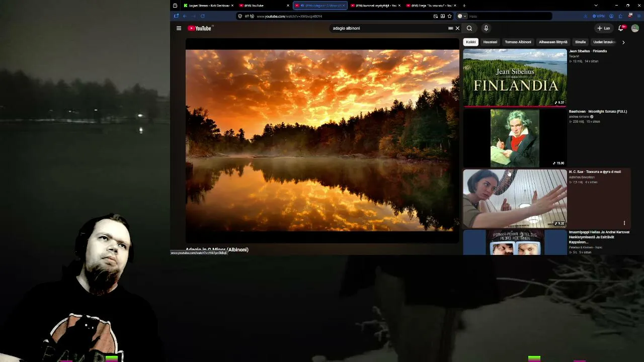Visit the andrea romano channel

(x=579, y=117)
